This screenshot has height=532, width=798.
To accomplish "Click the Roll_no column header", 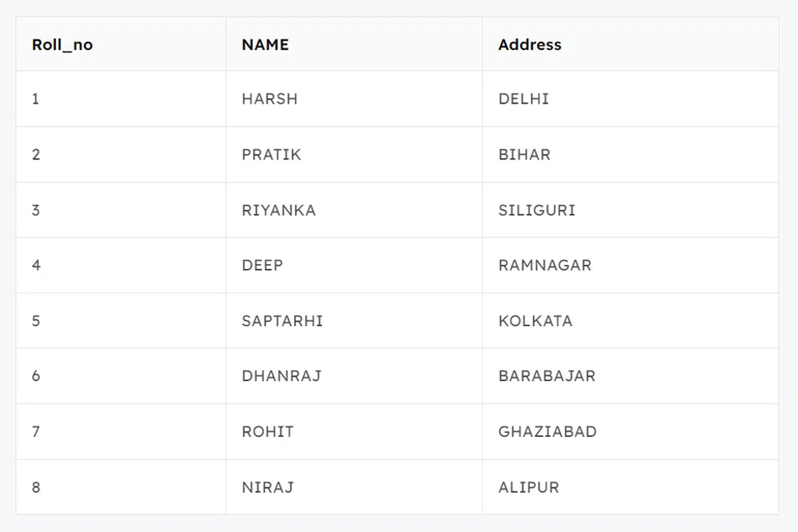I will 62,45.
